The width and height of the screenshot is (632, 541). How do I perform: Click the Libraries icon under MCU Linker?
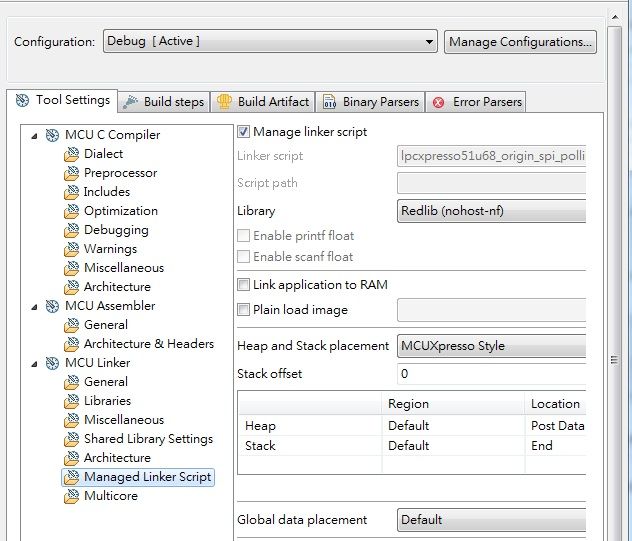coord(71,401)
